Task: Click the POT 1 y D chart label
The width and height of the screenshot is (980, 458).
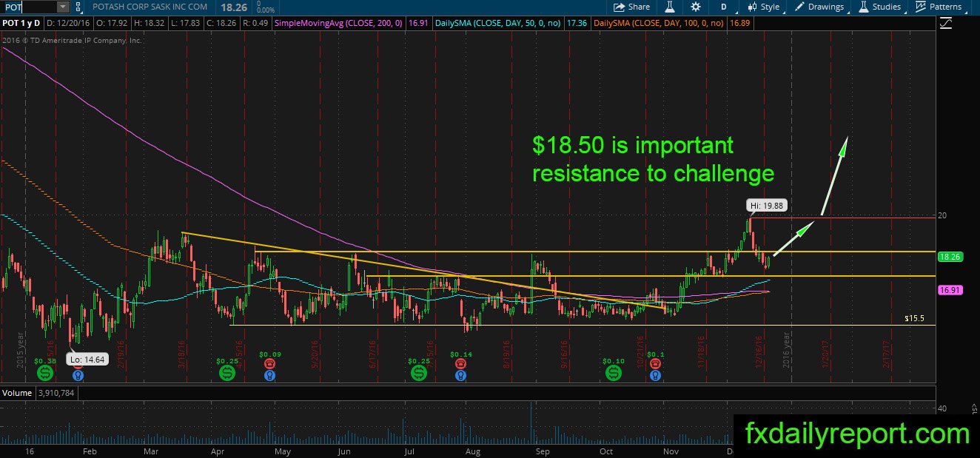Action: click(21, 24)
